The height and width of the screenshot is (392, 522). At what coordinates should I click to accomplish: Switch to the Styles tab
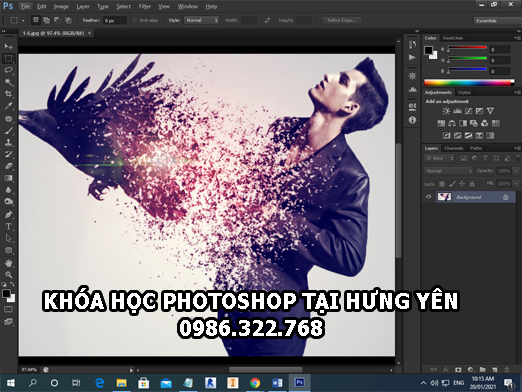464,92
